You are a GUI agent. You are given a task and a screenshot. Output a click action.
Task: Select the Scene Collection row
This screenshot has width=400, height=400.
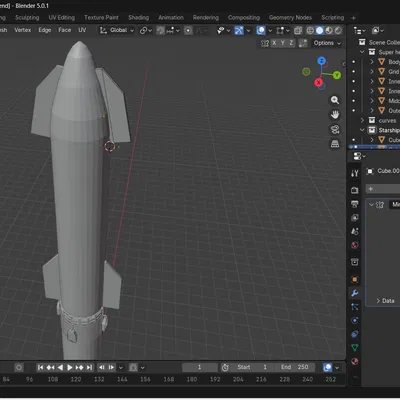[379, 42]
